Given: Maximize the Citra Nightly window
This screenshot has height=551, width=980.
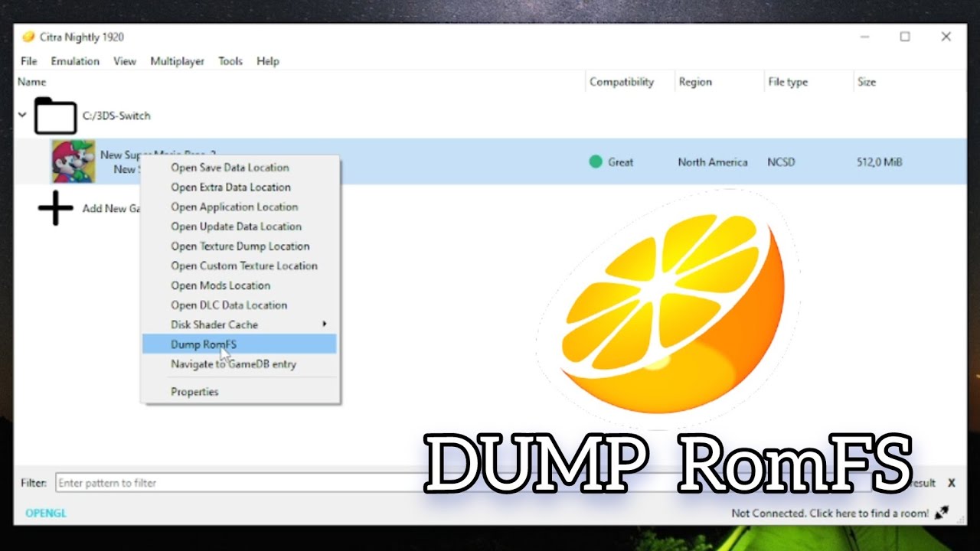Looking at the screenshot, I should [905, 37].
